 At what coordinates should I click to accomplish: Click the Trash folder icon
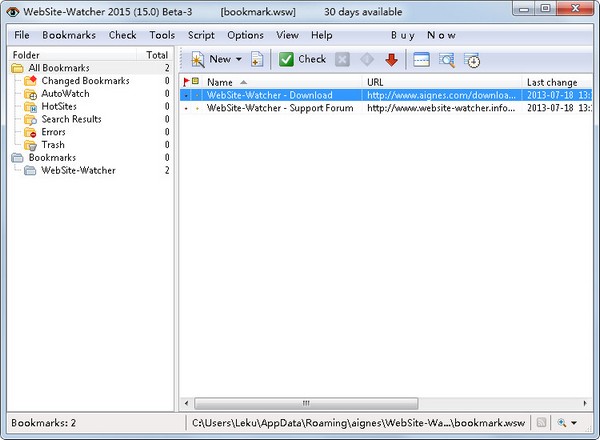click(x=30, y=145)
